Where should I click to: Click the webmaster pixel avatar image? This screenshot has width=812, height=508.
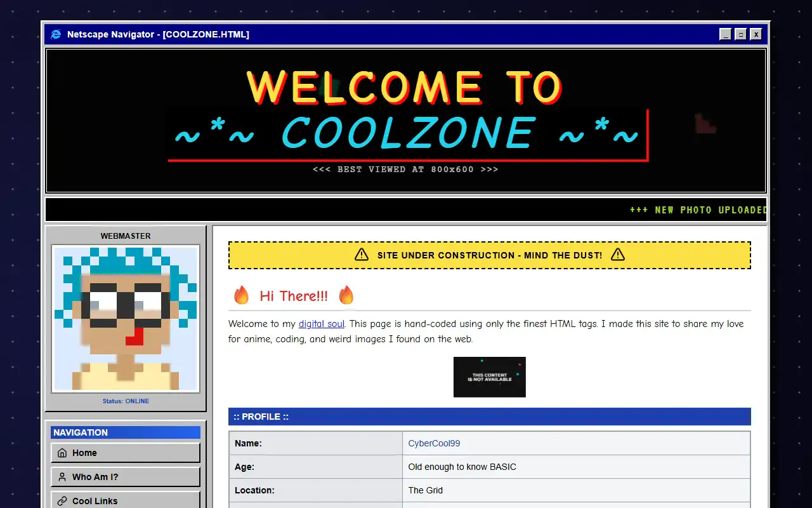[x=126, y=319]
